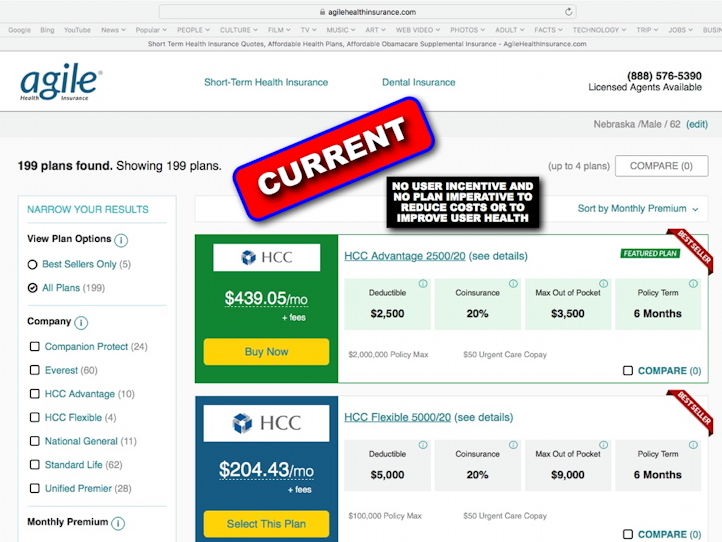Click the yellow Buy Now button
The width and height of the screenshot is (722, 542).
(267, 352)
